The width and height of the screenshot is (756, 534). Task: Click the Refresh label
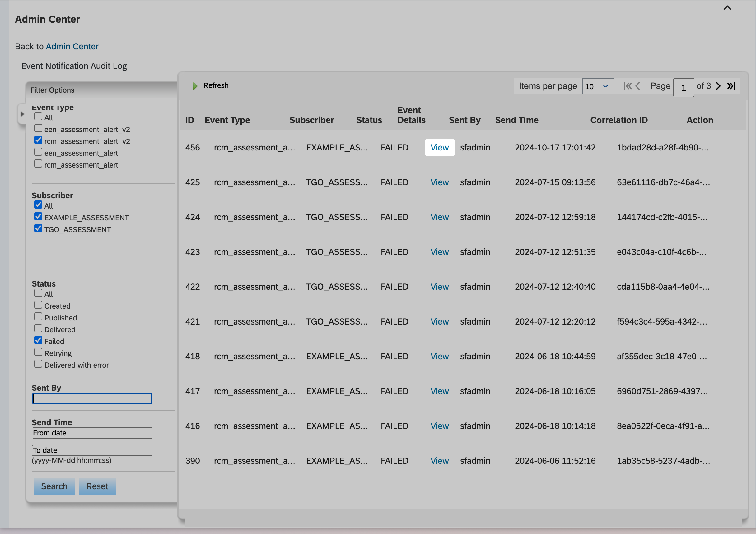(216, 85)
